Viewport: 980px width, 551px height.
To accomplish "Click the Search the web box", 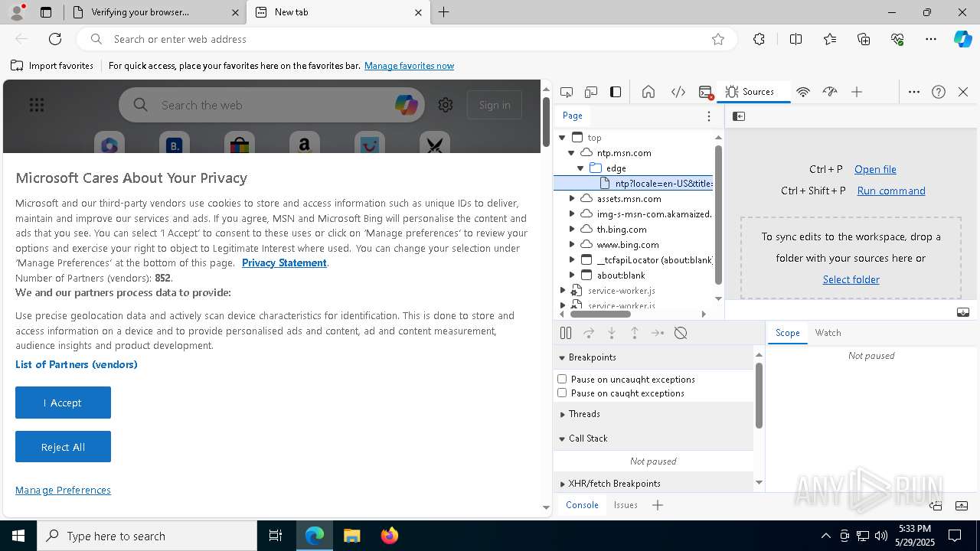I will click(272, 105).
